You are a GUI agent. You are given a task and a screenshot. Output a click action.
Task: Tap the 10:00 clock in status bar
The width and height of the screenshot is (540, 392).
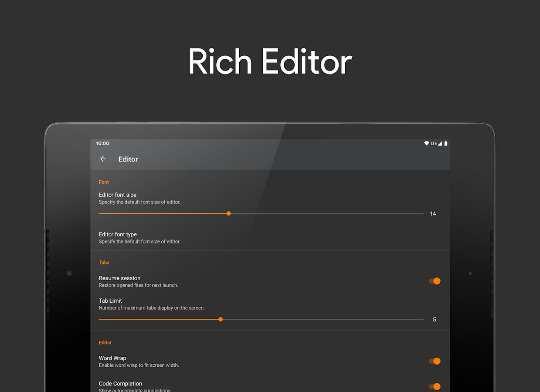[x=103, y=143]
